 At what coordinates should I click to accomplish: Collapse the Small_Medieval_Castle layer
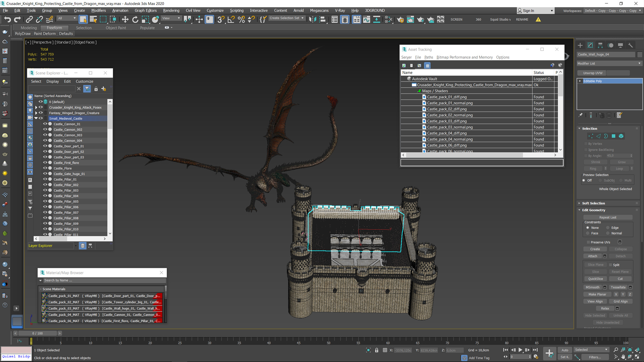click(36, 119)
